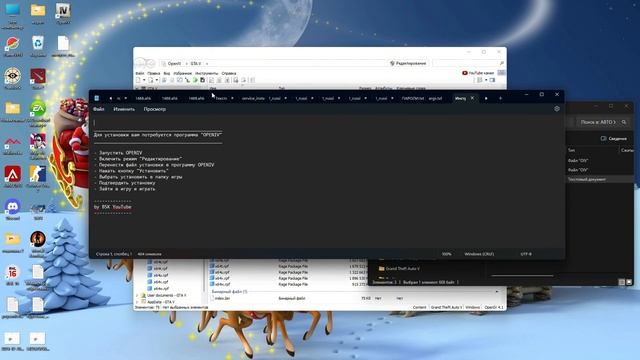Switch Explorer to large icons view icon

tap(629, 282)
